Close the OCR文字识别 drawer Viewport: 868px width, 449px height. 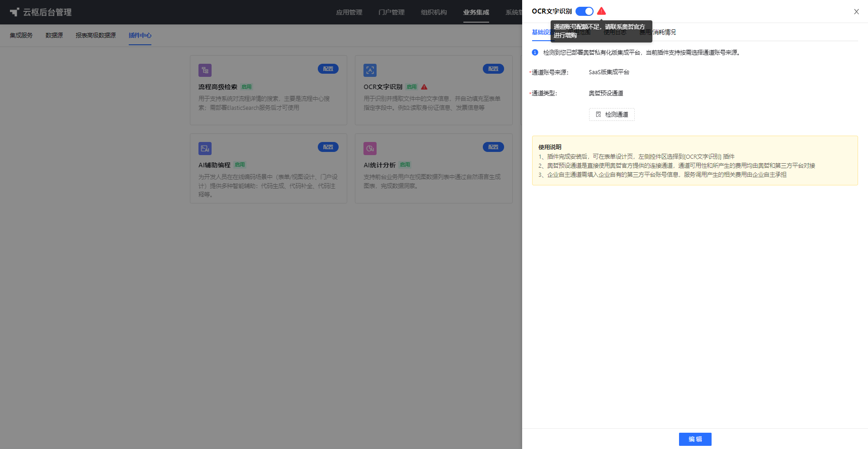[x=856, y=12]
